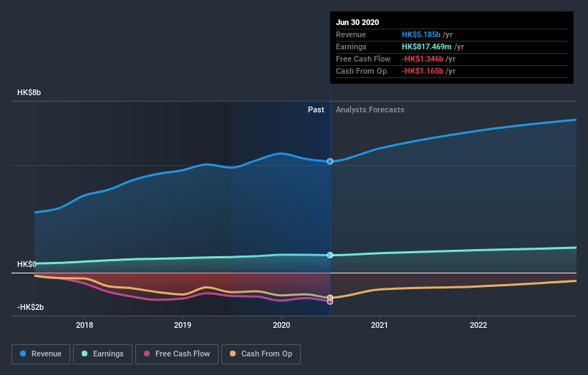Toggle the Earnings series legend button
588x375 pixels.
pos(102,354)
